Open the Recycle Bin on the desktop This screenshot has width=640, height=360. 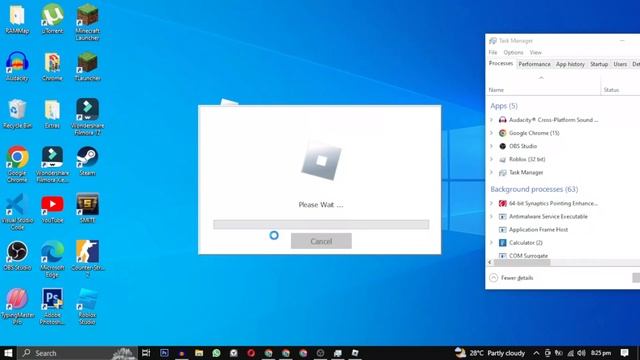[17, 113]
